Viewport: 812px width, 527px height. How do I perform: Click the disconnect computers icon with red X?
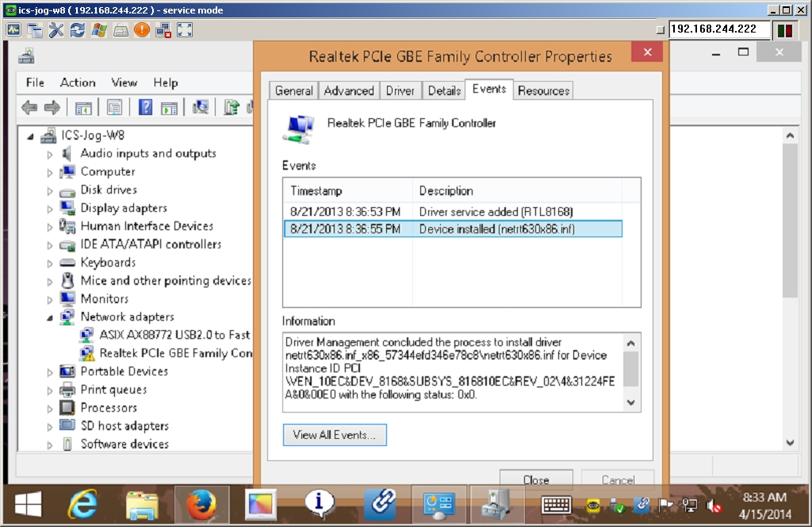pyautogui.click(x=163, y=30)
